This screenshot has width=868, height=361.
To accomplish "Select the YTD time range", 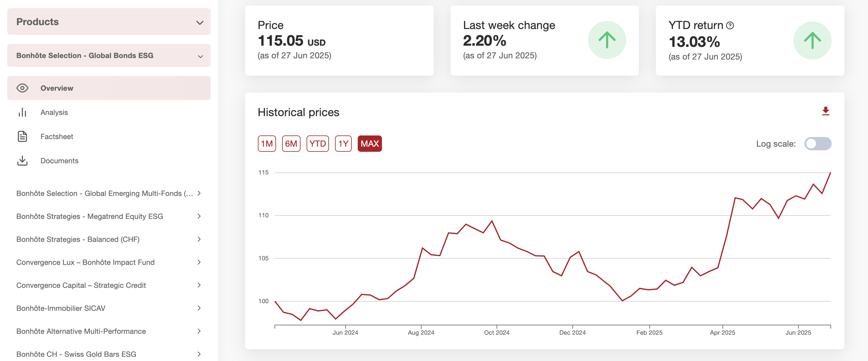I will [x=317, y=144].
